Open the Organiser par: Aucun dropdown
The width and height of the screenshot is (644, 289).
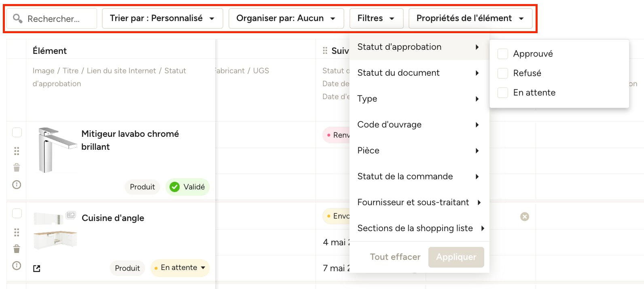286,18
